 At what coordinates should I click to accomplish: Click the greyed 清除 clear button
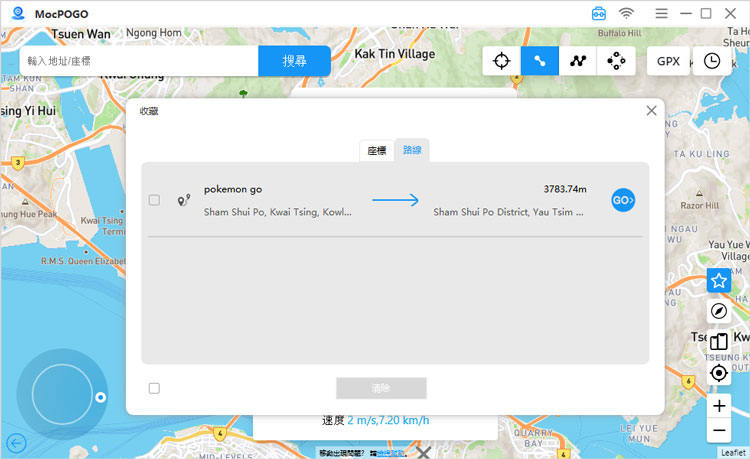coord(381,388)
